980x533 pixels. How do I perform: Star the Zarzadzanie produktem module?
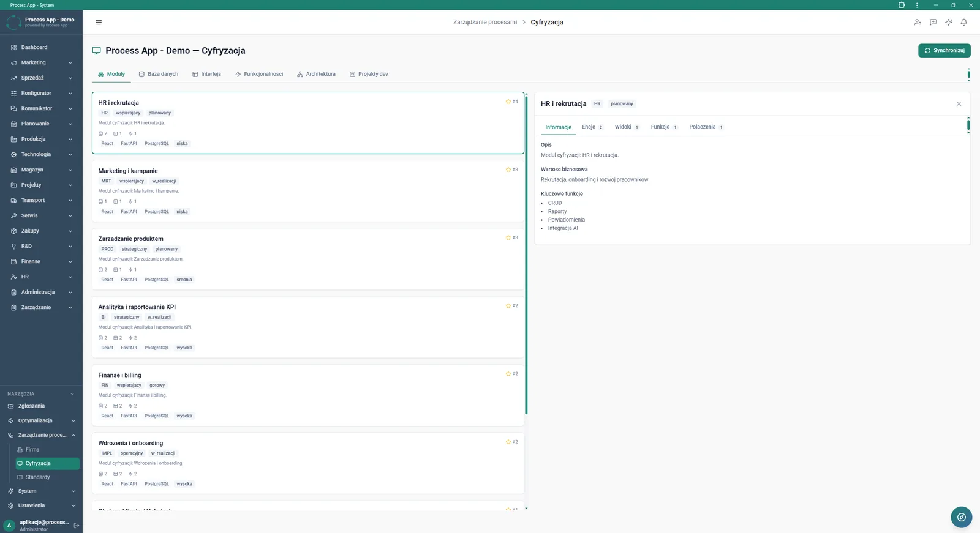[508, 237]
